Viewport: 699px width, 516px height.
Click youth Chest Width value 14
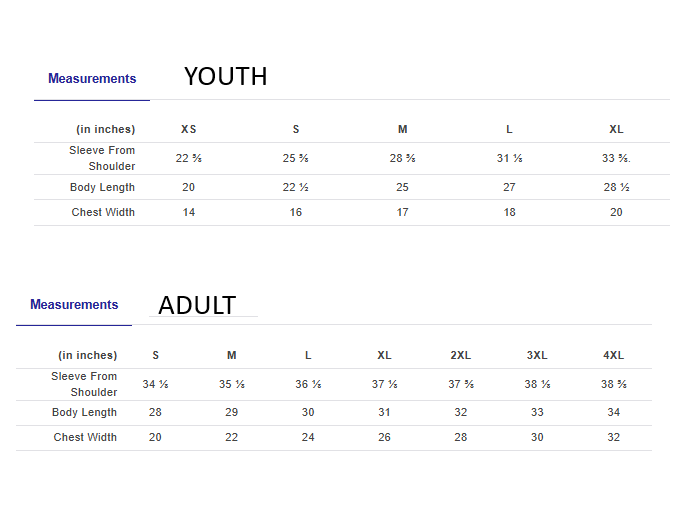(x=189, y=213)
